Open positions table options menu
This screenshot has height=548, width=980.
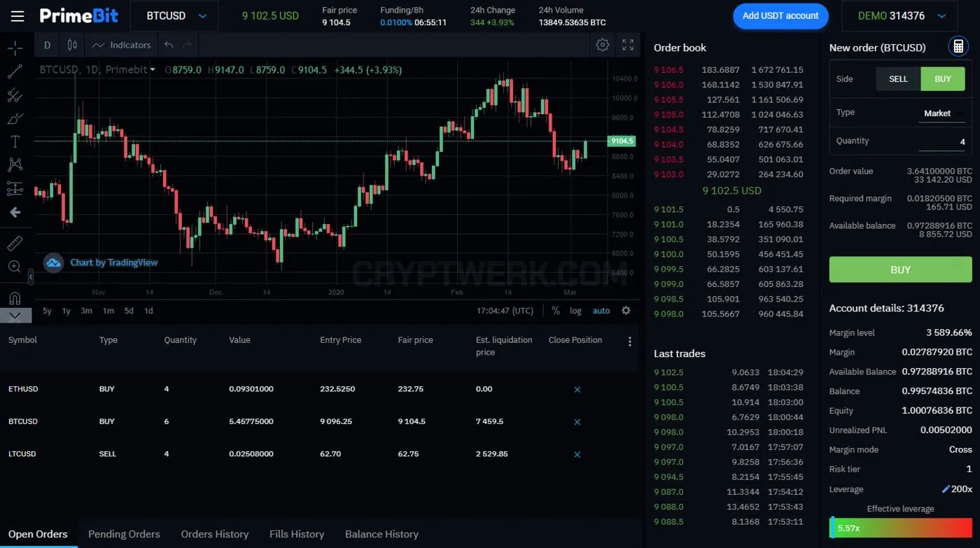click(x=629, y=342)
